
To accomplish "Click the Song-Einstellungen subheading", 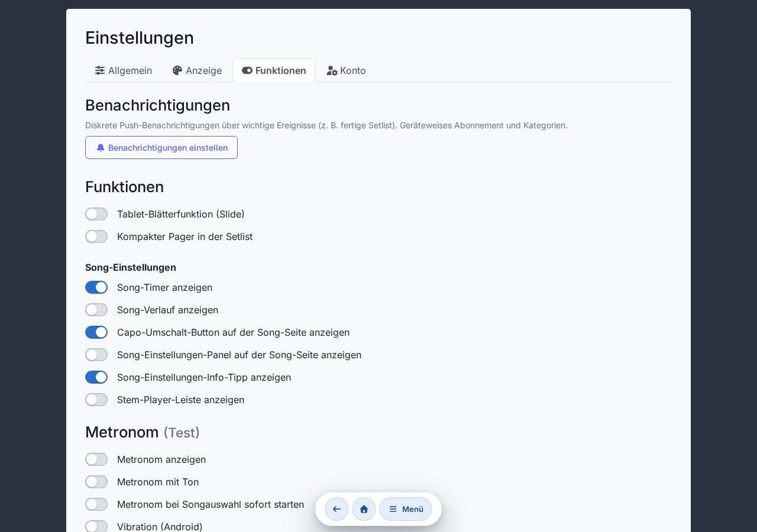I will 131,267.
